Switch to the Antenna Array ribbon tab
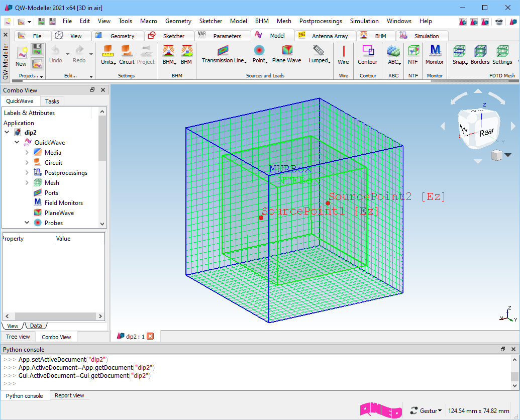520x420 pixels. pyautogui.click(x=325, y=36)
